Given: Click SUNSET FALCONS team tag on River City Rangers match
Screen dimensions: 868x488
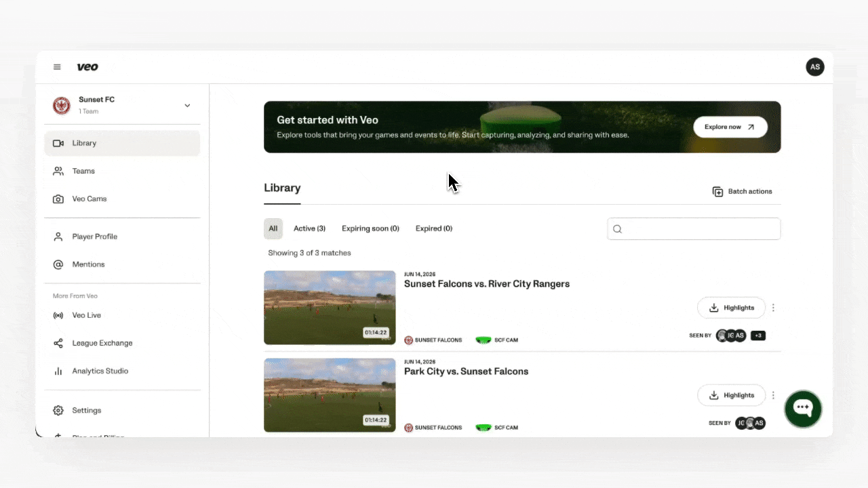Looking at the screenshot, I should [x=433, y=340].
